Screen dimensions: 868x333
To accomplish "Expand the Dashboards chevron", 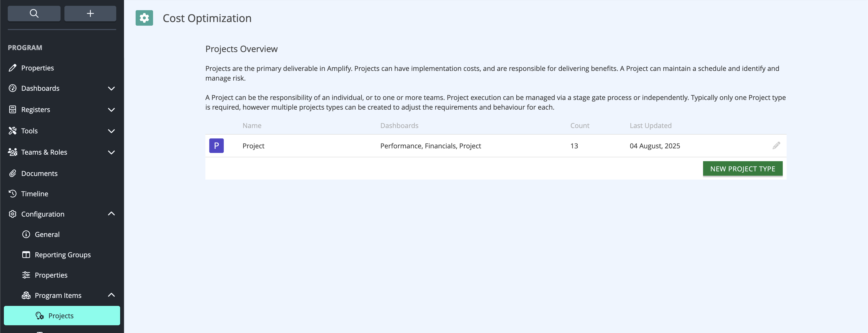I will (x=111, y=88).
